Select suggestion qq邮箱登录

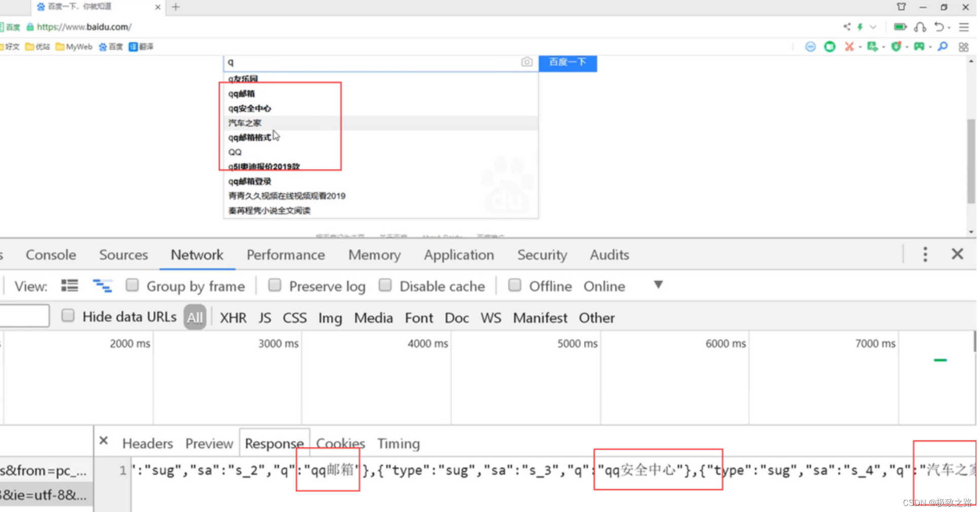click(x=381, y=182)
